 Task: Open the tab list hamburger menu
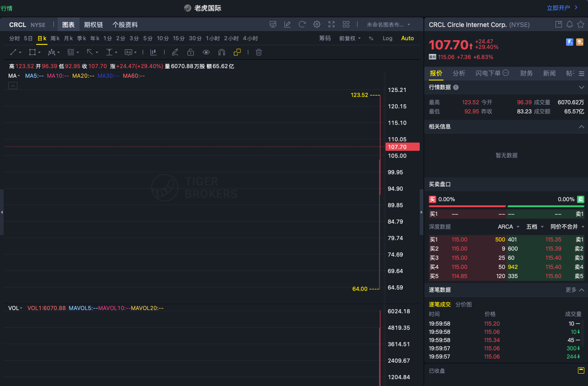click(x=582, y=74)
